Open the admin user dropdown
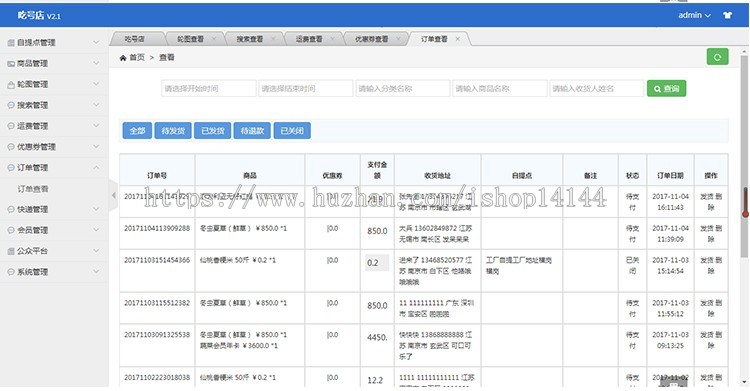 click(694, 15)
